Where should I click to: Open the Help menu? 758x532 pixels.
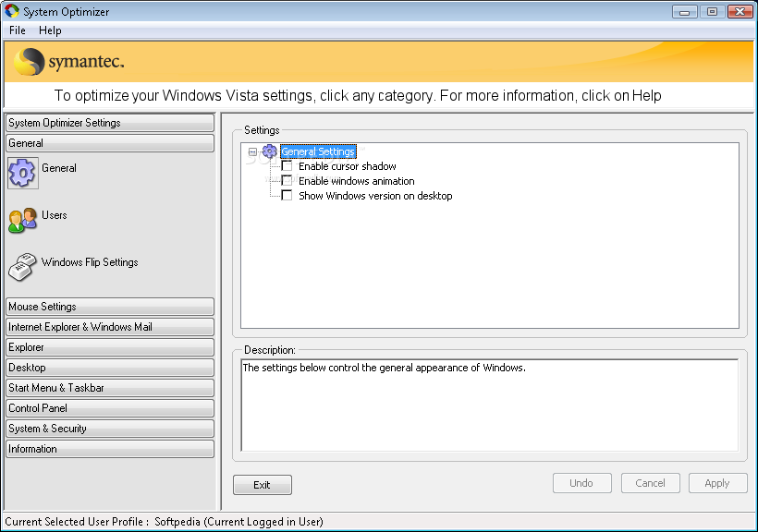(50, 30)
